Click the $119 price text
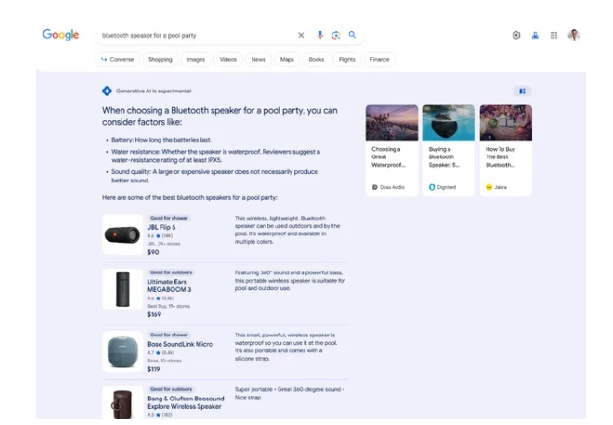The height and width of the screenshot is (425, 613). (x=154, y=369)
